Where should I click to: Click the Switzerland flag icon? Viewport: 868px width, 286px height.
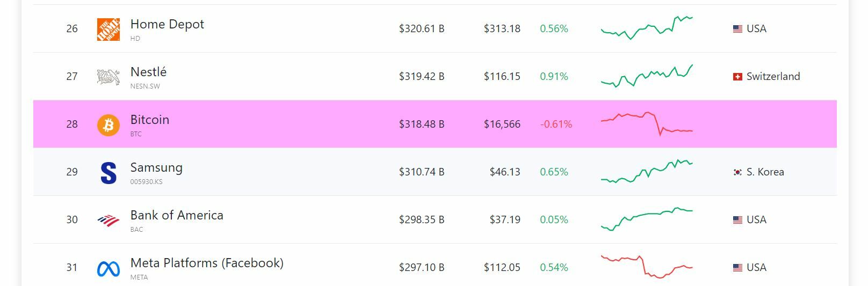click(x=737, y=77)
